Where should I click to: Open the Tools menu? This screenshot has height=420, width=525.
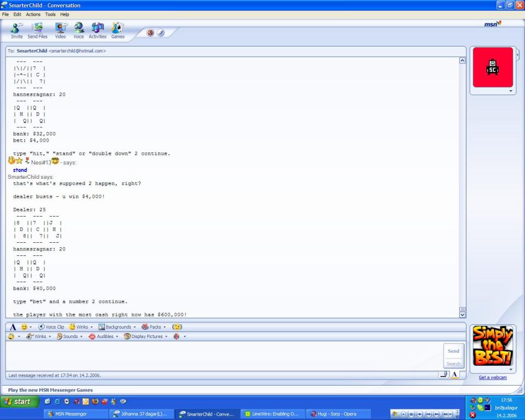pos(50,14)
